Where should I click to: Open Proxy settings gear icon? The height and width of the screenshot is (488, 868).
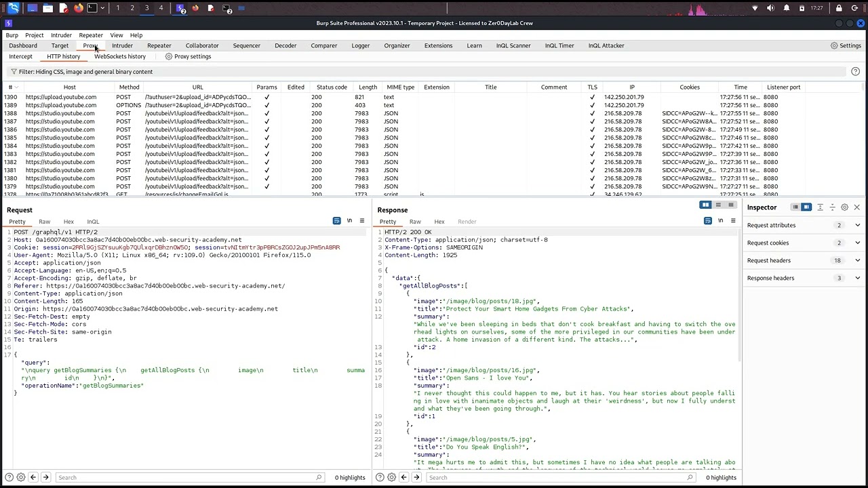(x=169, y=56)
